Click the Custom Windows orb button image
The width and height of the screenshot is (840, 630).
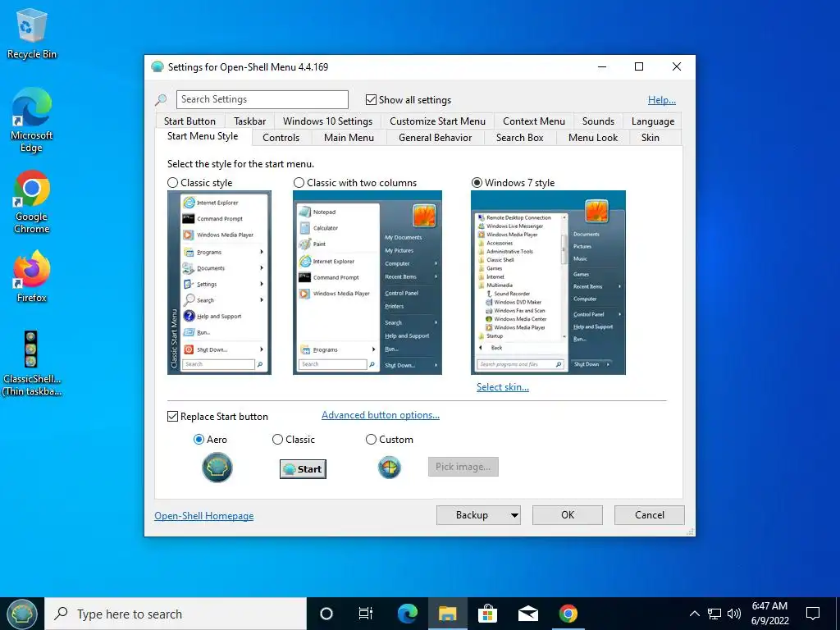click(389, 468)
